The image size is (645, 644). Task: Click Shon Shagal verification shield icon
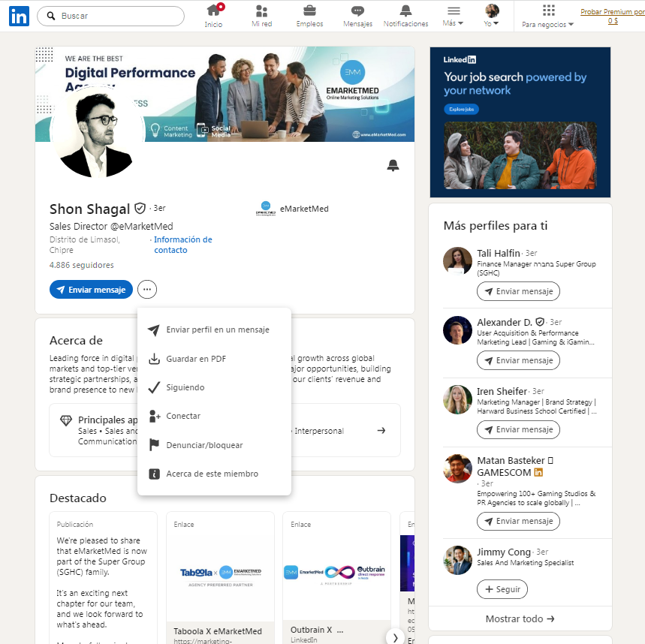click(140, 209)
